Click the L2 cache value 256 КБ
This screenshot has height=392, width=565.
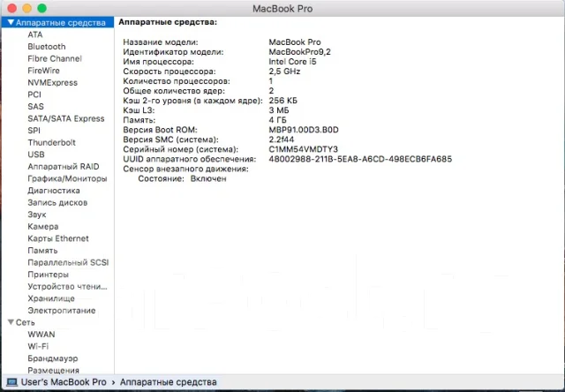(x=282, y=101)
